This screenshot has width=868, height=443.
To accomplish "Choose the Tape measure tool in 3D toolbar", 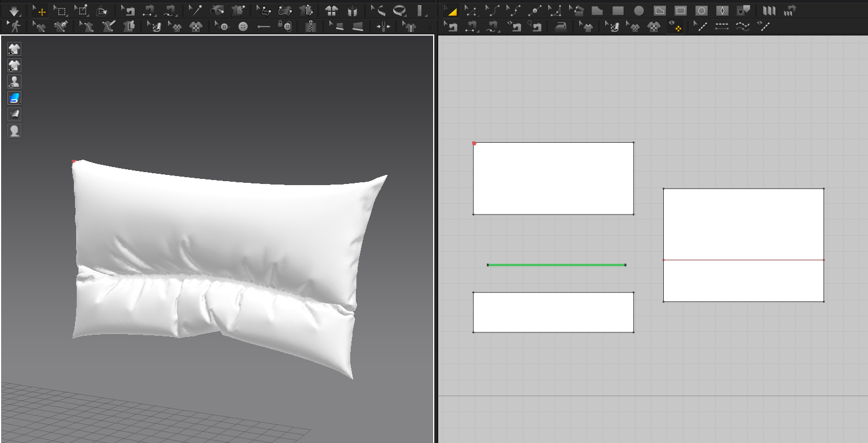I will [399, 11].
